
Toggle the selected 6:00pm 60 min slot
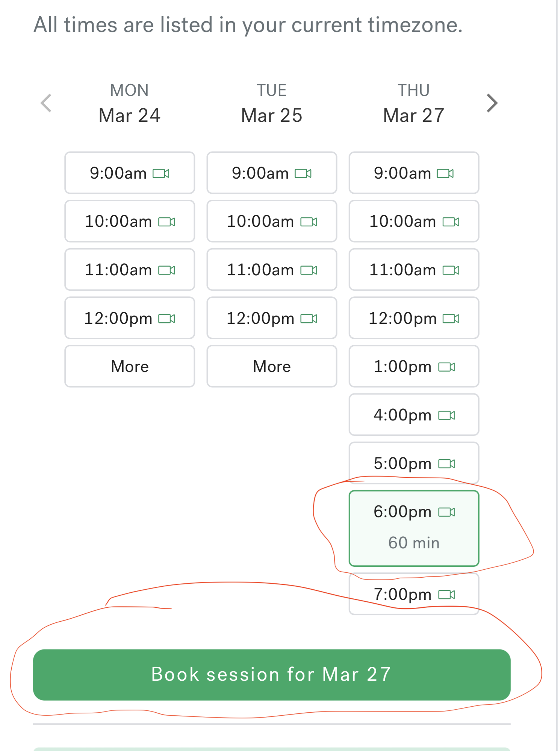(414, 528)
